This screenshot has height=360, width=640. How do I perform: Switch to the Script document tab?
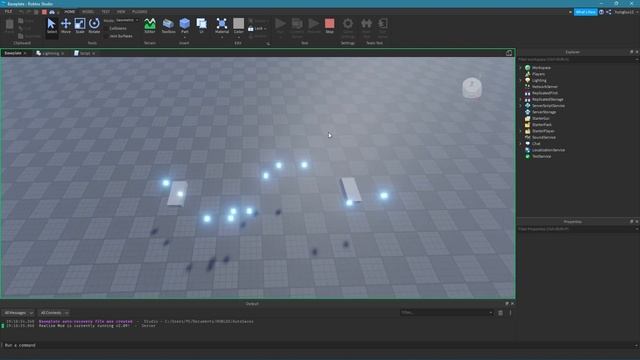[x=83, y=53]
